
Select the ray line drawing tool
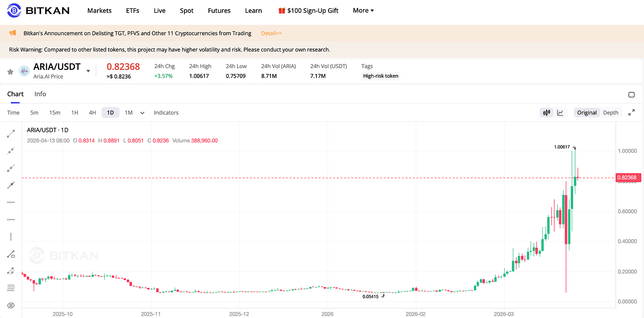(x=11, y=168)
